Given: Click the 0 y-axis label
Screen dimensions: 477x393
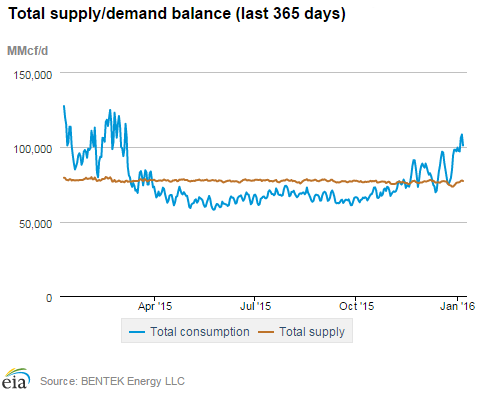Looking at the screenshot, I should [x=49, y=298].
